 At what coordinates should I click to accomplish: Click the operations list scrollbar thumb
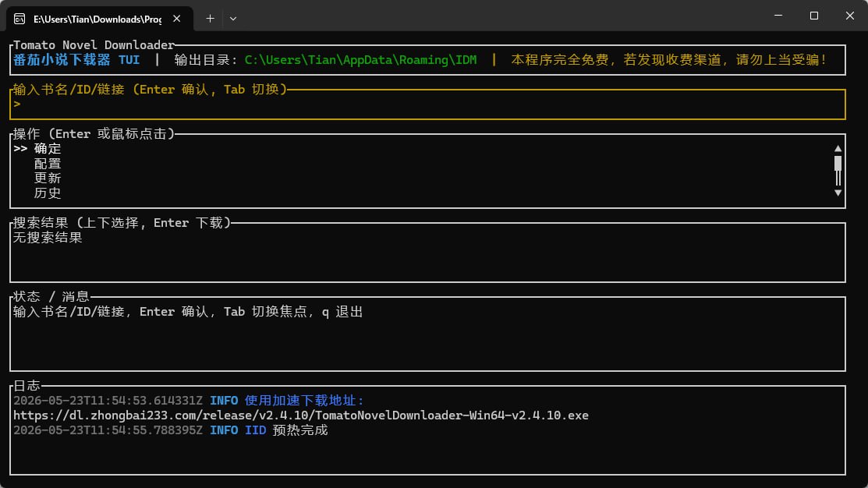(x=838, y=164)
